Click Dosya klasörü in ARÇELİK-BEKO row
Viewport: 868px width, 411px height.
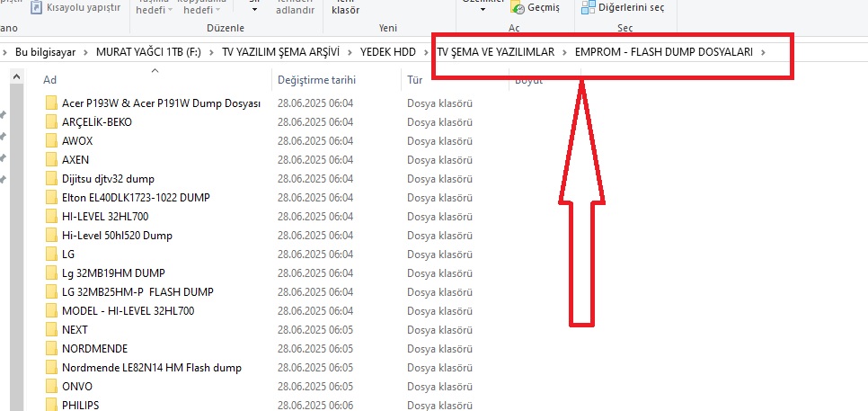[439, 122]
